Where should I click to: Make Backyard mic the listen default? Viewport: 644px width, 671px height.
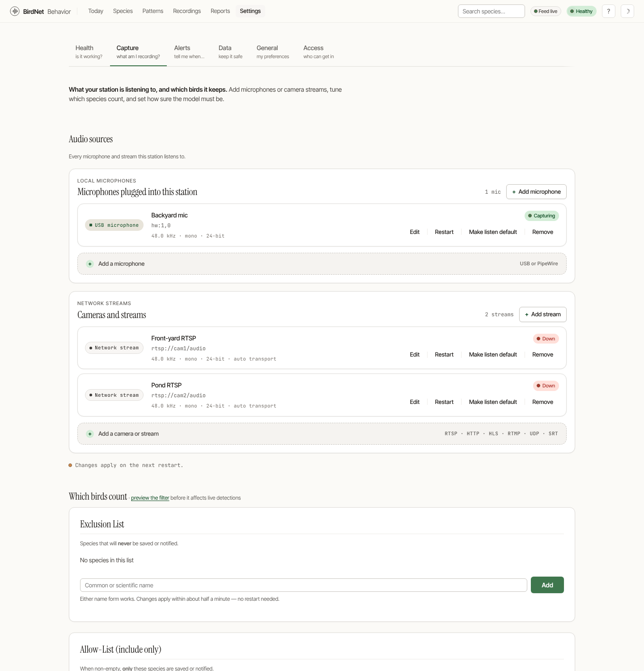(x=493, y=232)
